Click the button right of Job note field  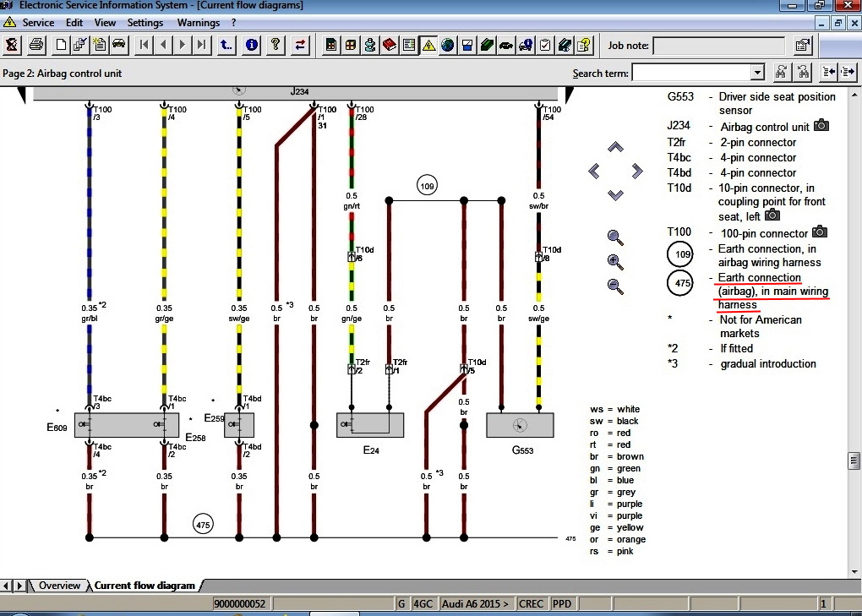(803, 45)
